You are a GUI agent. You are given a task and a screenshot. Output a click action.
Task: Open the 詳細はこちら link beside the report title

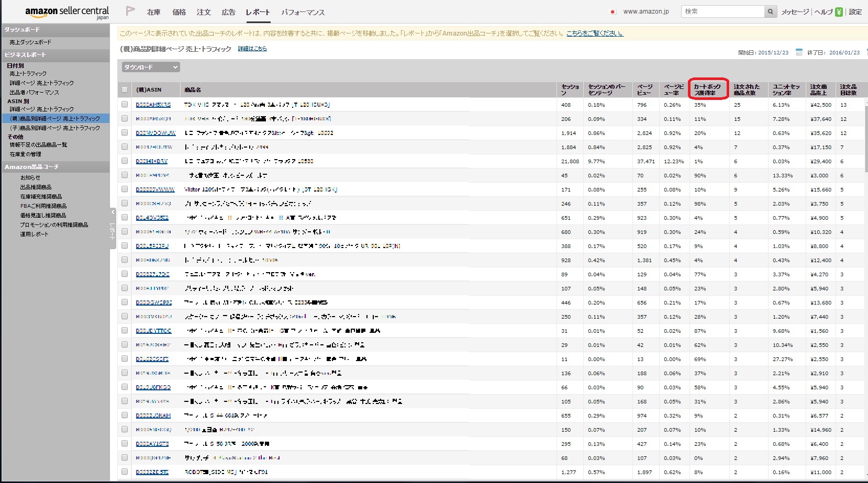point(252,49)
